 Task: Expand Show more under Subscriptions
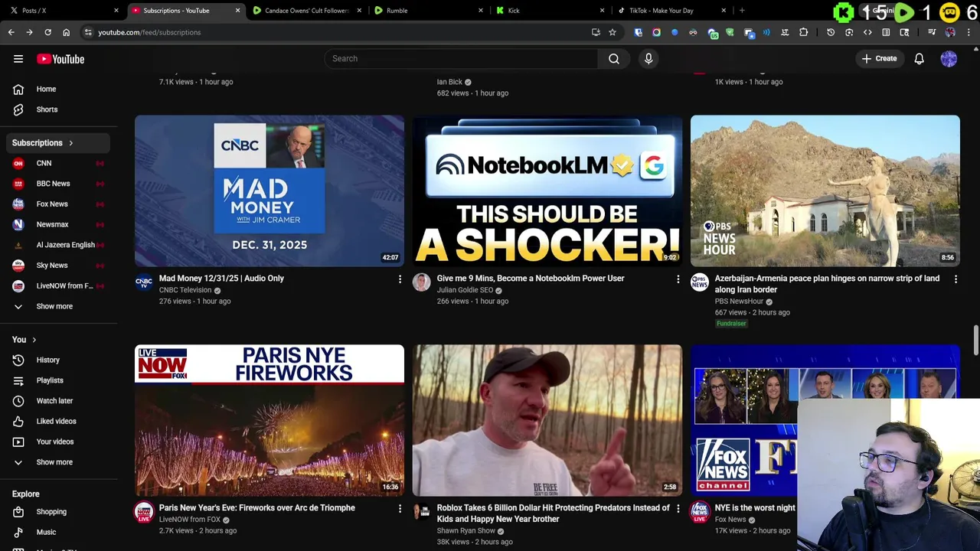(60, 306)
